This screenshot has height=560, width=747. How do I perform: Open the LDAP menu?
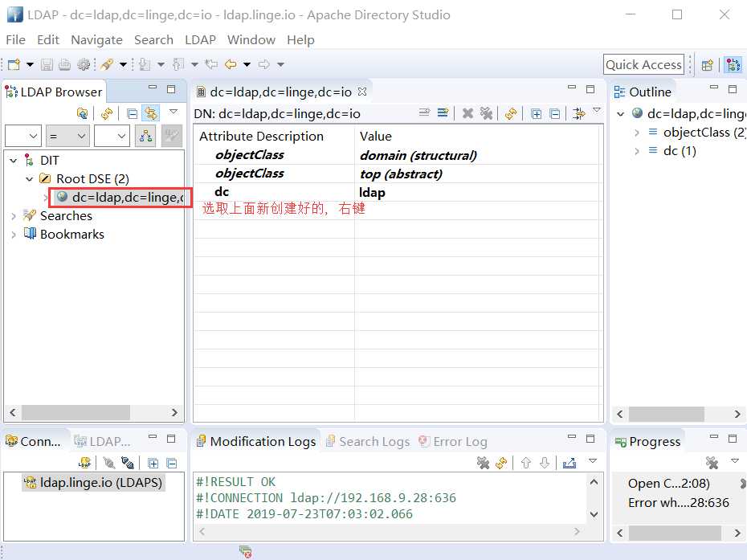click(200, 40)
